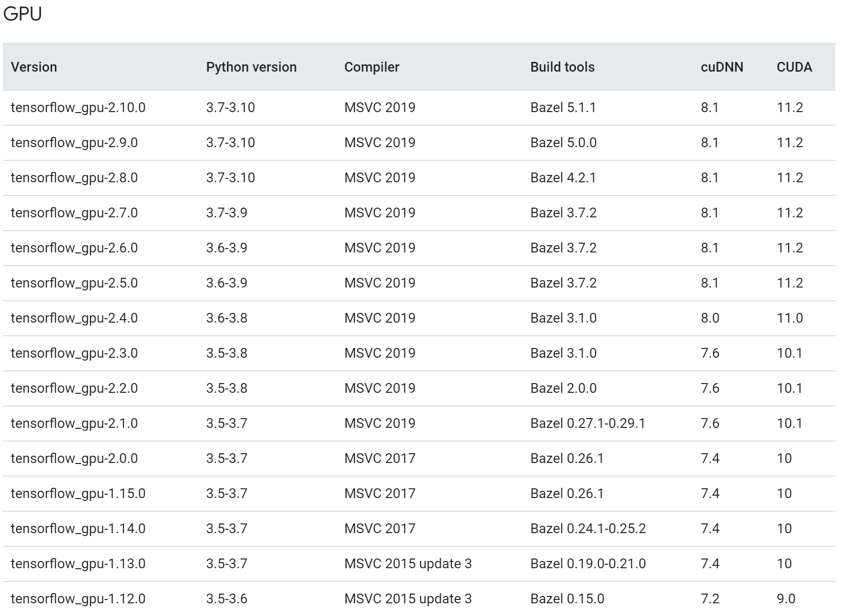This screenshot has width=852, height=616.
Task: Click Bazel 2.0.0 build tools cell
Action: [x=563, y=388]
